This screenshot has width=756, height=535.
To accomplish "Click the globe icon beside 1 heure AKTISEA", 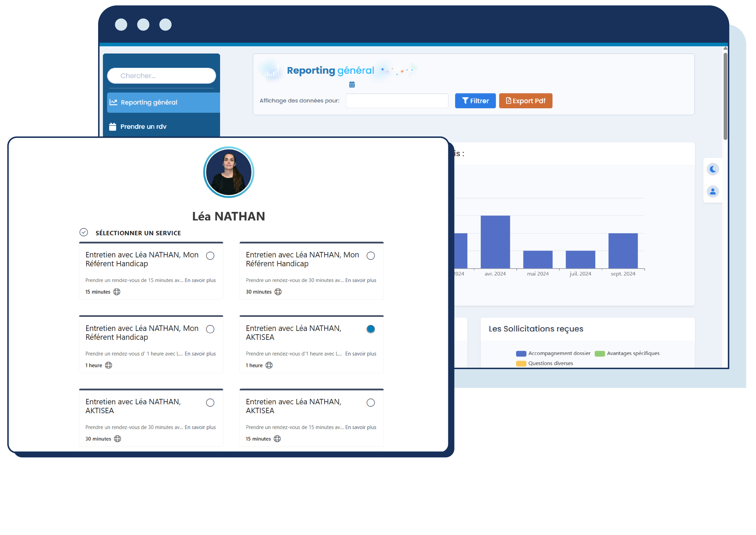I will coord(269,365).
